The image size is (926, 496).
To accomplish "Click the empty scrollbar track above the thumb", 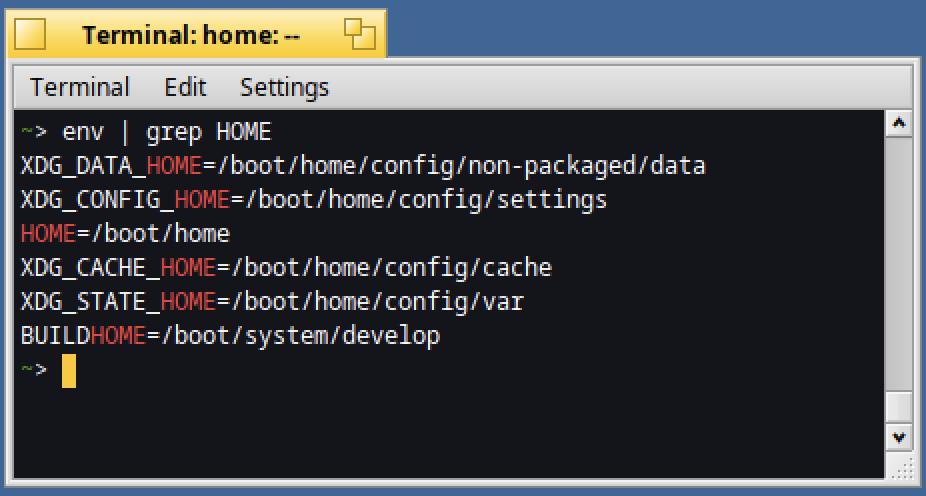I will pos(899,263).
